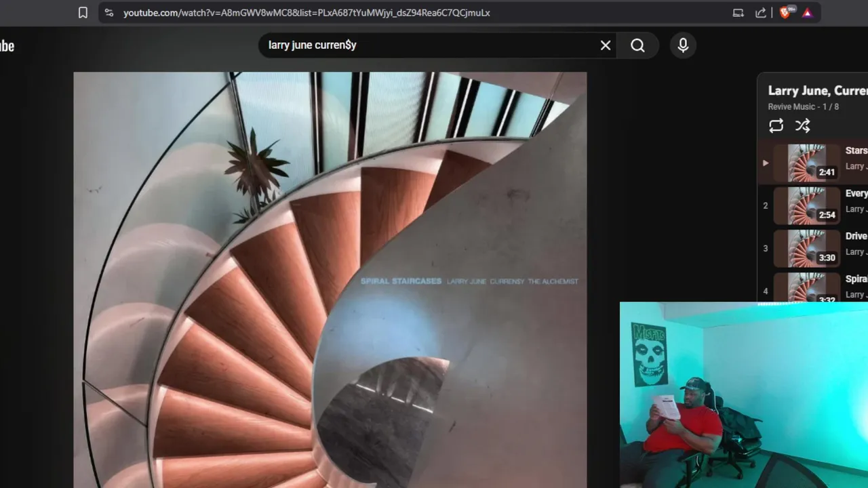The image size is (868, 488).
Task: Click the YouTube URL address text
Action: point(307,13)
